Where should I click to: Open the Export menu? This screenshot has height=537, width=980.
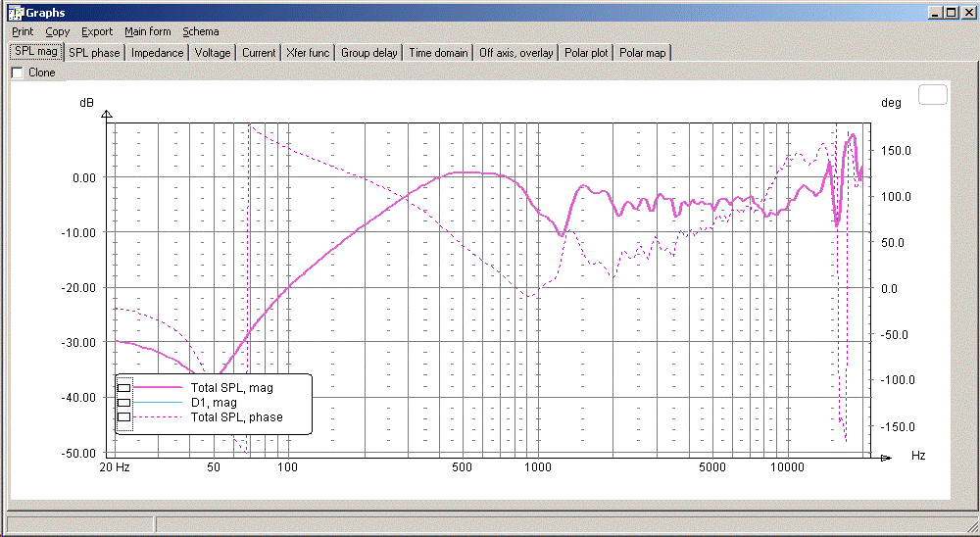97,31
